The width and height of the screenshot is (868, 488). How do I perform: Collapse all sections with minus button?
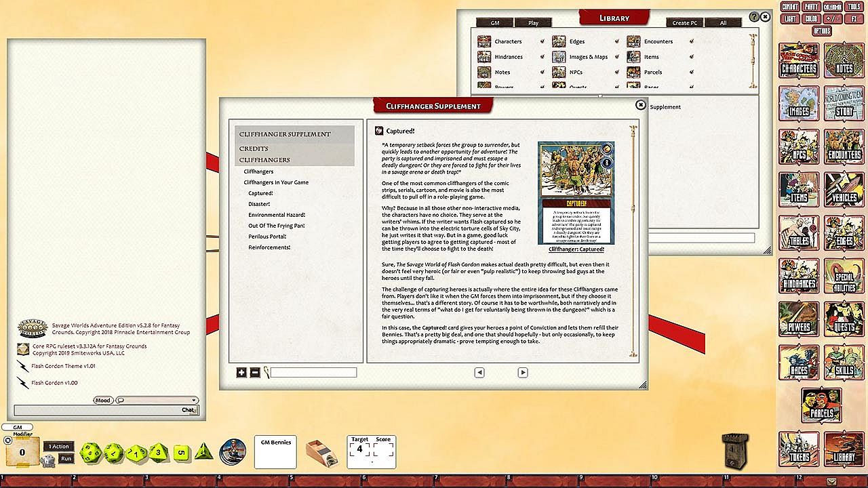[255, 372]
